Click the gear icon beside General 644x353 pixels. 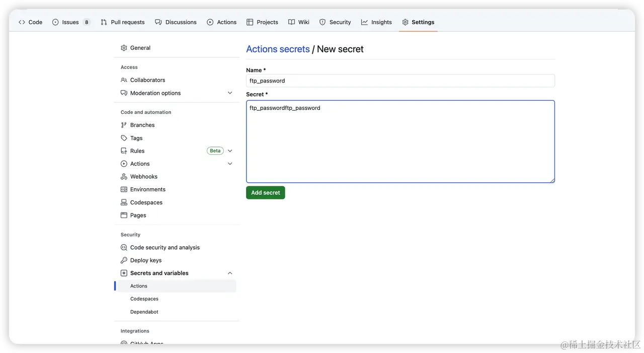coord(124,48)
